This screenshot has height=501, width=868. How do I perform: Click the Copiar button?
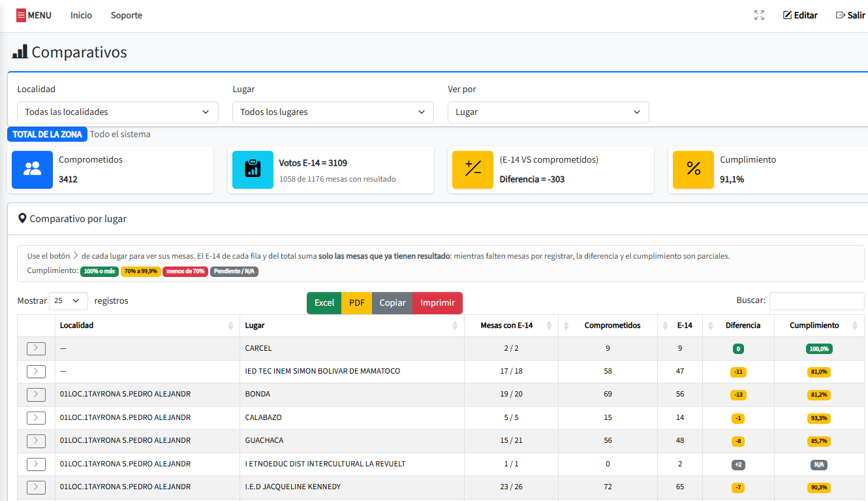tap(392, 303)
